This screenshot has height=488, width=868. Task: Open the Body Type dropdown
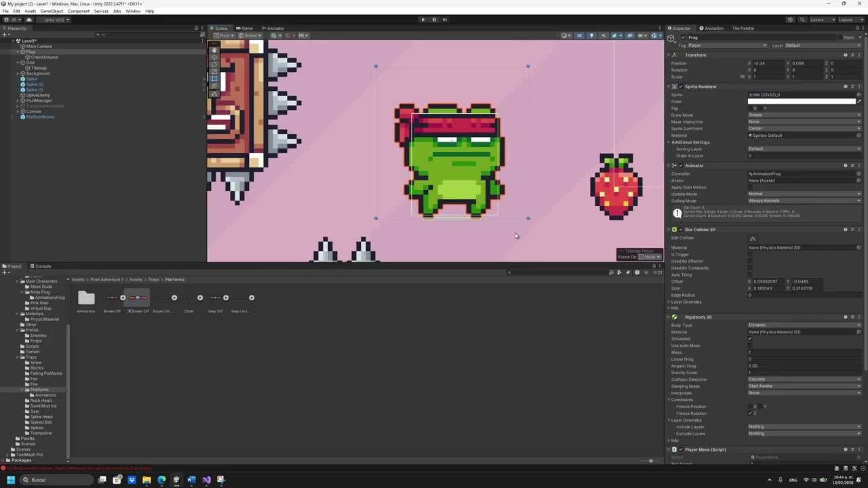click(x=804, y=325)
